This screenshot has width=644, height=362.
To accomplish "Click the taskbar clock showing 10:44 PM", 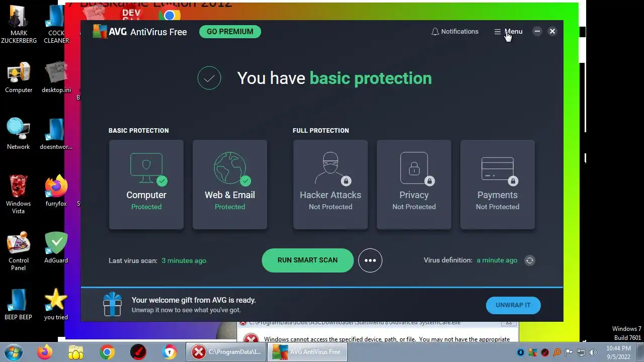I will 618,352.
